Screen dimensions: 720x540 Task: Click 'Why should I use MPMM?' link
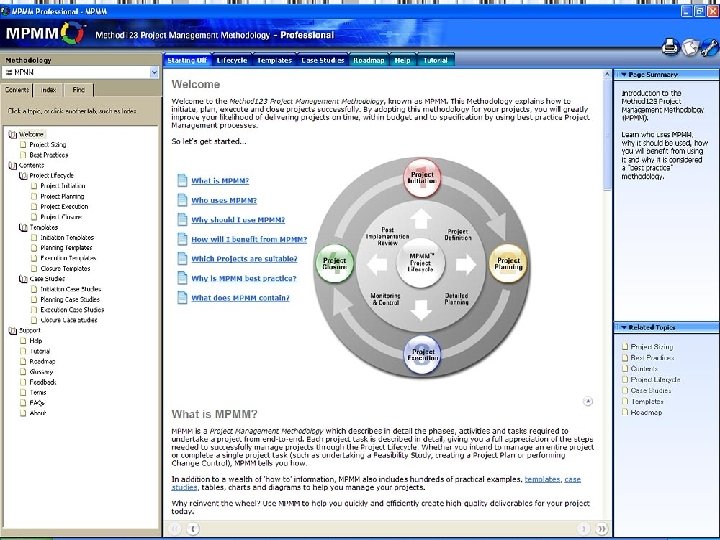[238, 220]
